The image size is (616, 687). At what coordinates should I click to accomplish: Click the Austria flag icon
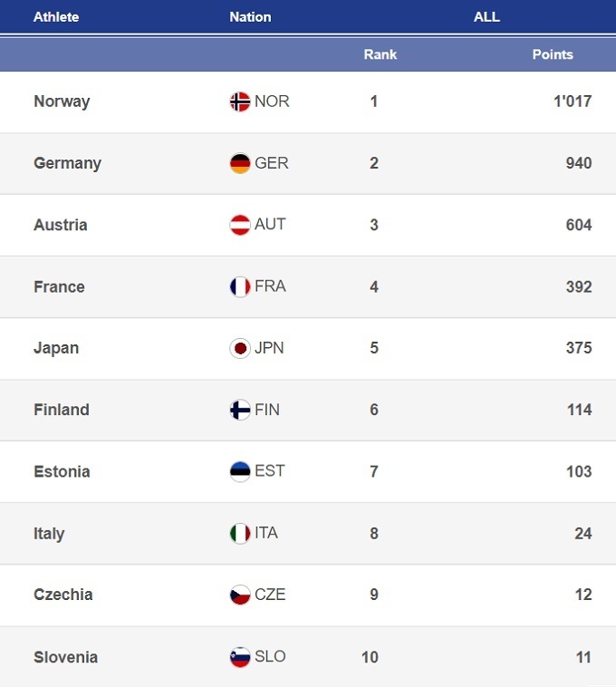[240, 225]
